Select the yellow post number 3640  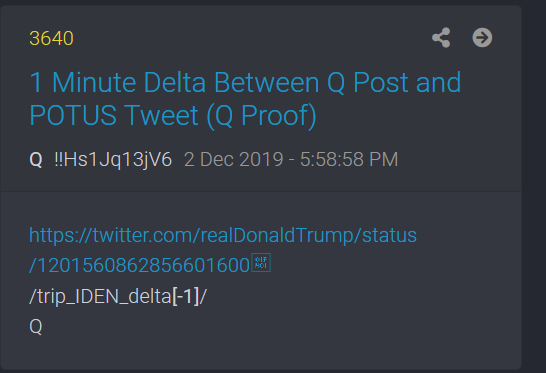pos(52,38)
